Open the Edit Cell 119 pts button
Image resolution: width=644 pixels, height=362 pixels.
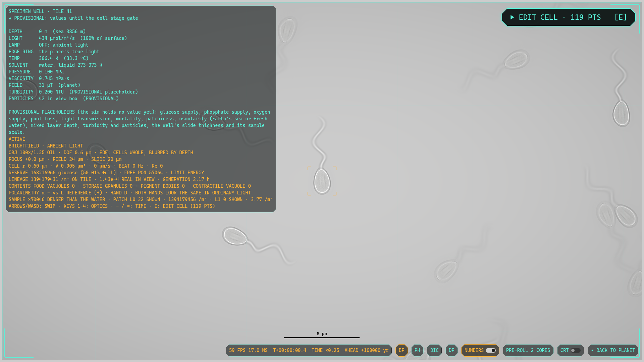(569, 17)
